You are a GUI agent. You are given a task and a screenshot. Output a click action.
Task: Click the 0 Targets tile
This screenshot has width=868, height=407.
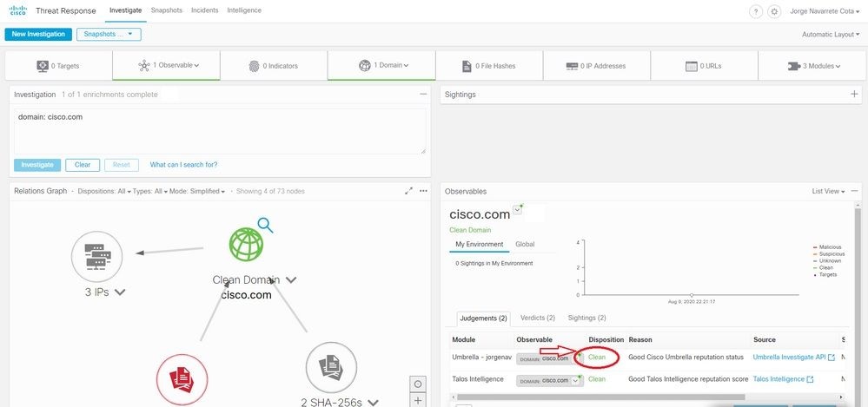[59, 66]
